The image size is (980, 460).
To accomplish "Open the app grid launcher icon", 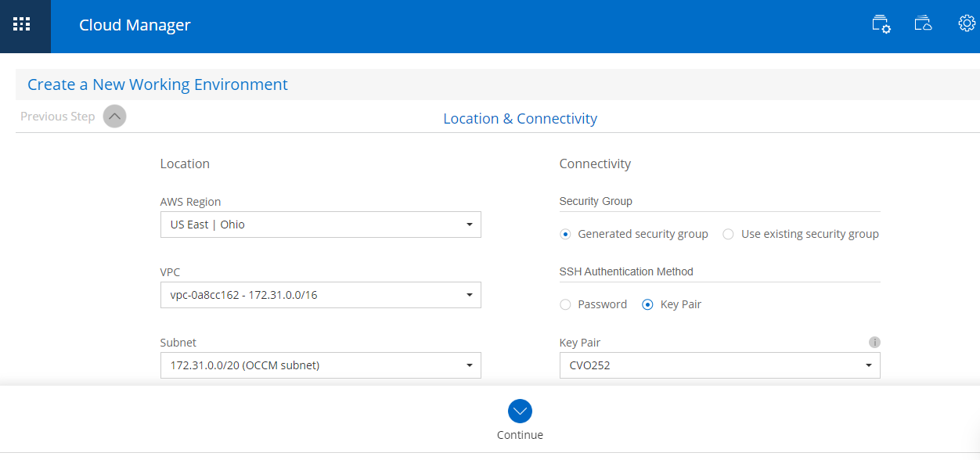I will pyautogui.click(x=22, y=24).
